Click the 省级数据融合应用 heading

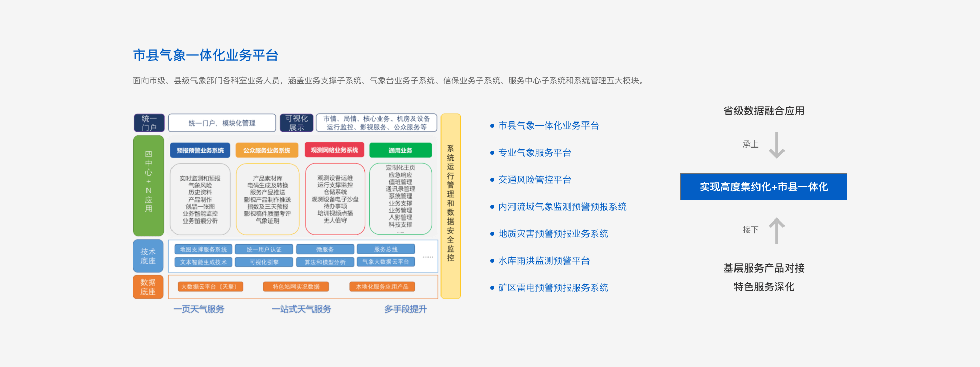(x=764, y=111)
